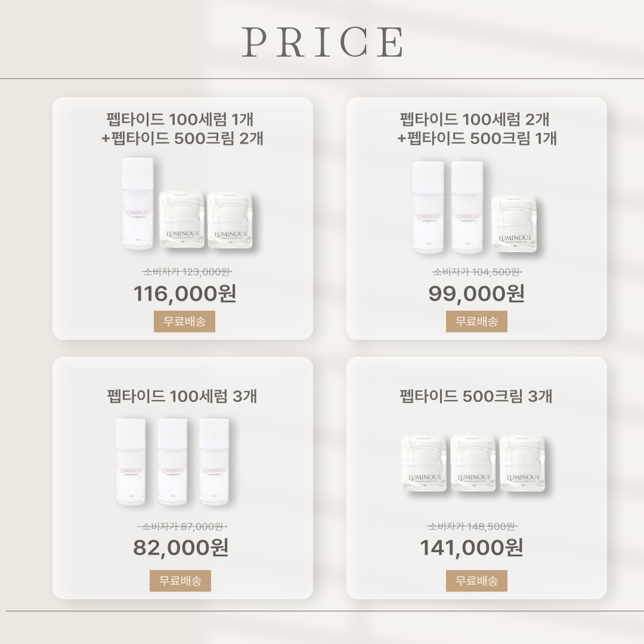Viewport: 644px width, 644px height.
Task: Click the 무료배송 button under 99,000원
Action: pyautogui.click(x=476, y=321)
